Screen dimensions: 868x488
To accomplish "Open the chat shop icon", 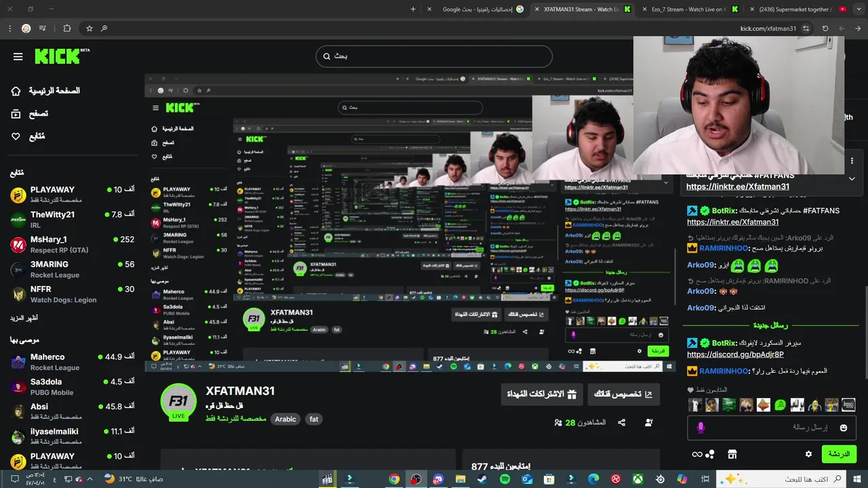I will pyautogui.click(x=732, y=454).
